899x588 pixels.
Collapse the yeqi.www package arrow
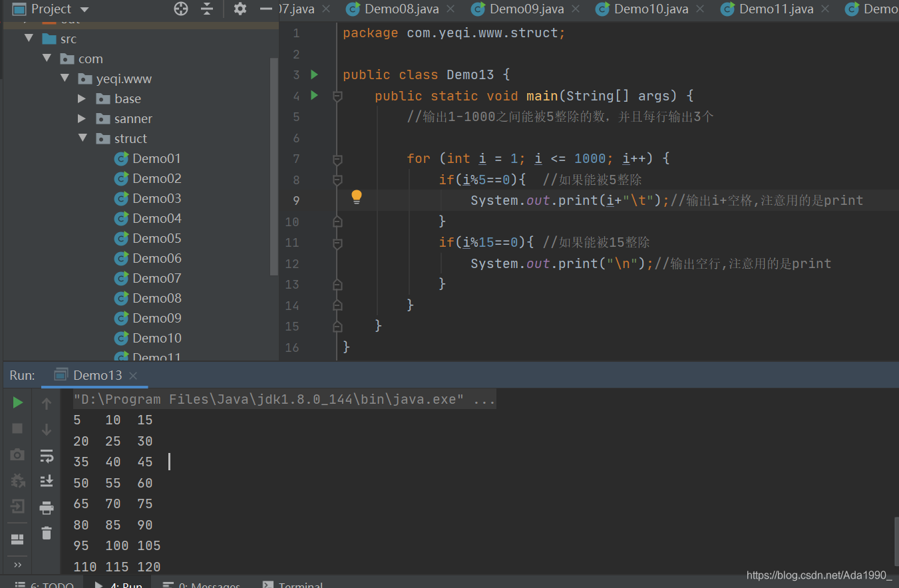tap(65, 78)
